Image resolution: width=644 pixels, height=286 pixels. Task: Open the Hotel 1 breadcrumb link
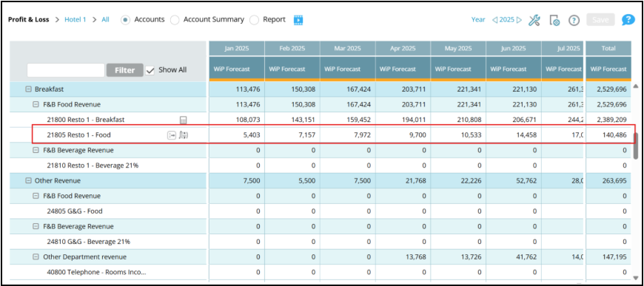tap(76, 19)
